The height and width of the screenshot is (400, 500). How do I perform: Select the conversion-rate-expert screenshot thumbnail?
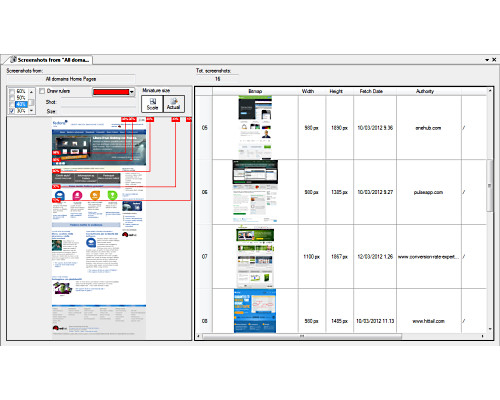tap(255, 256)
